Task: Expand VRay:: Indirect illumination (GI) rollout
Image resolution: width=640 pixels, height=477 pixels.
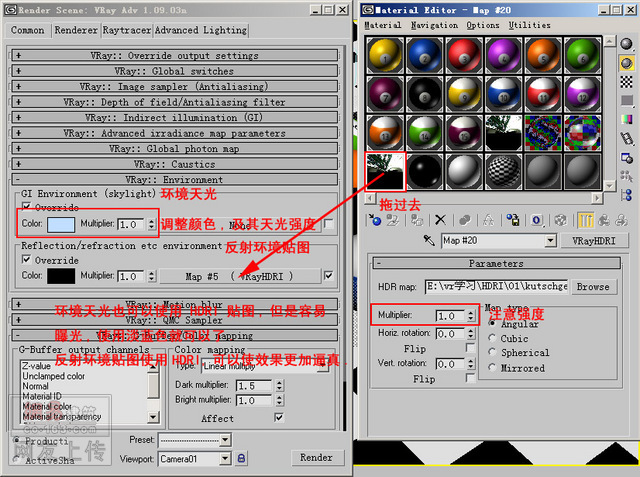Action: (x=175, y=118)
